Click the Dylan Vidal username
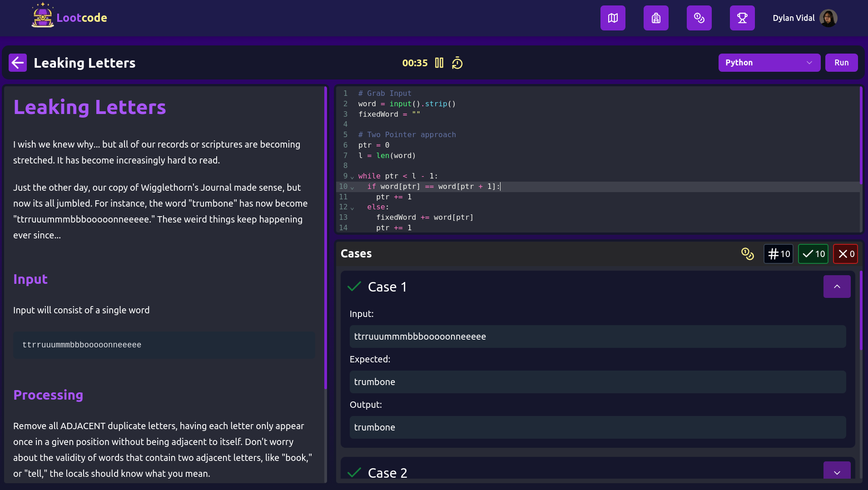Viewport: 868px width, 490px height. (794, 18)
